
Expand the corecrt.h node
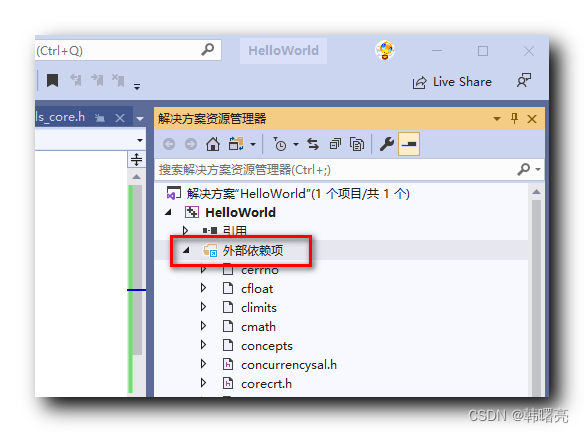(203, 382)
